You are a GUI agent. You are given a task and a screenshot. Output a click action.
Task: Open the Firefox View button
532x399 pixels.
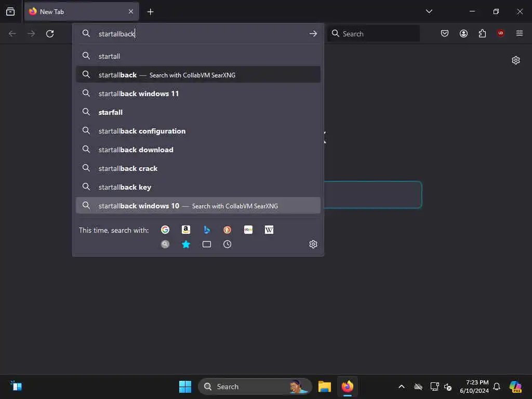point(10,11)
